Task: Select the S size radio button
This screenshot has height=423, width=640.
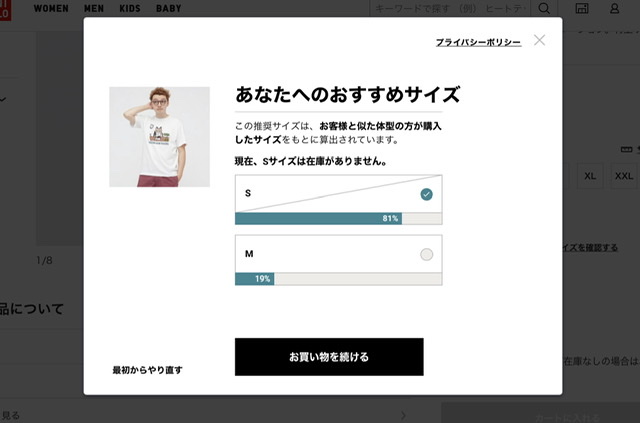Action: coord(427,194)
